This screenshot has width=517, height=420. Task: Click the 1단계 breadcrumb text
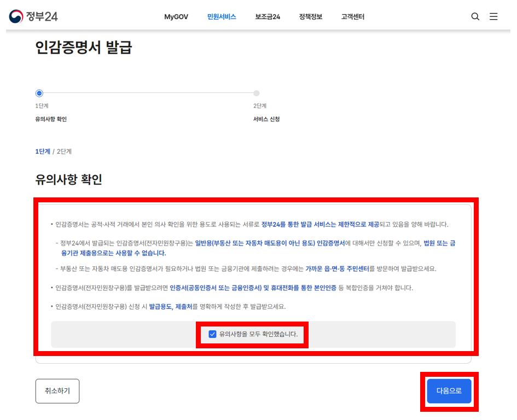click(43, 151)
